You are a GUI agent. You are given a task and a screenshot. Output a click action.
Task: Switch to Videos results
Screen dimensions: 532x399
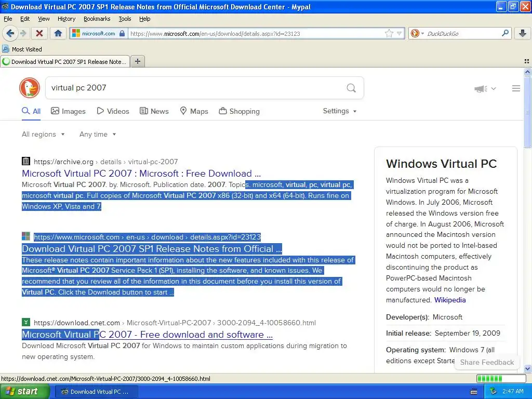pos(113,111)
